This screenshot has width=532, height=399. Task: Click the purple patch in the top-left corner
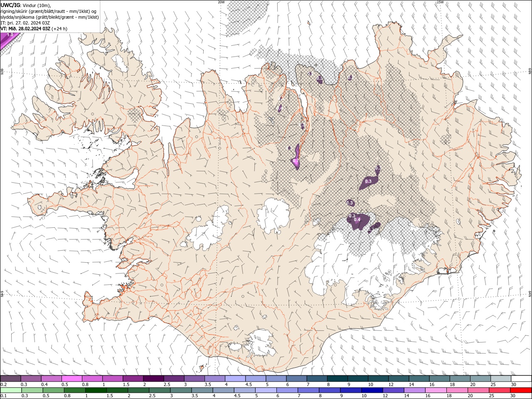[x=8, y=41]
